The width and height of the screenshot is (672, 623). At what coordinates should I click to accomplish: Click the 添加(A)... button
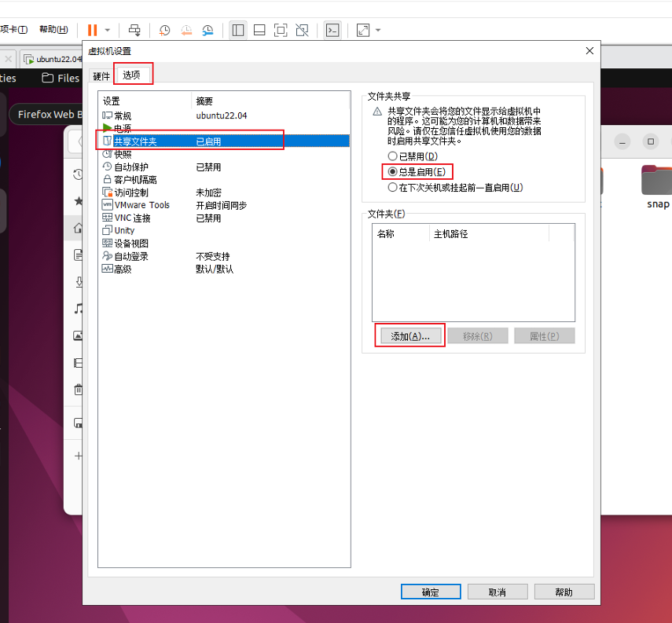(409, 336)
